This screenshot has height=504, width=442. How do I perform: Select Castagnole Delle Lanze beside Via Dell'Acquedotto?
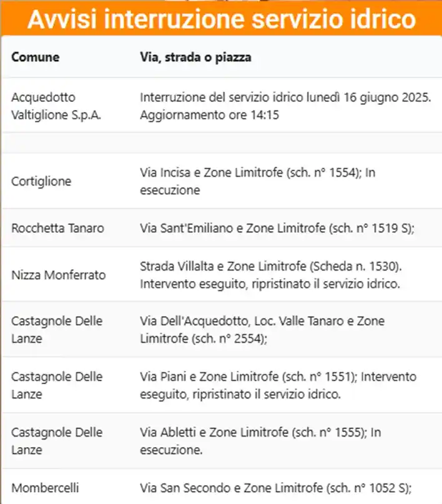pyautogui.click(x=57, y=330)
